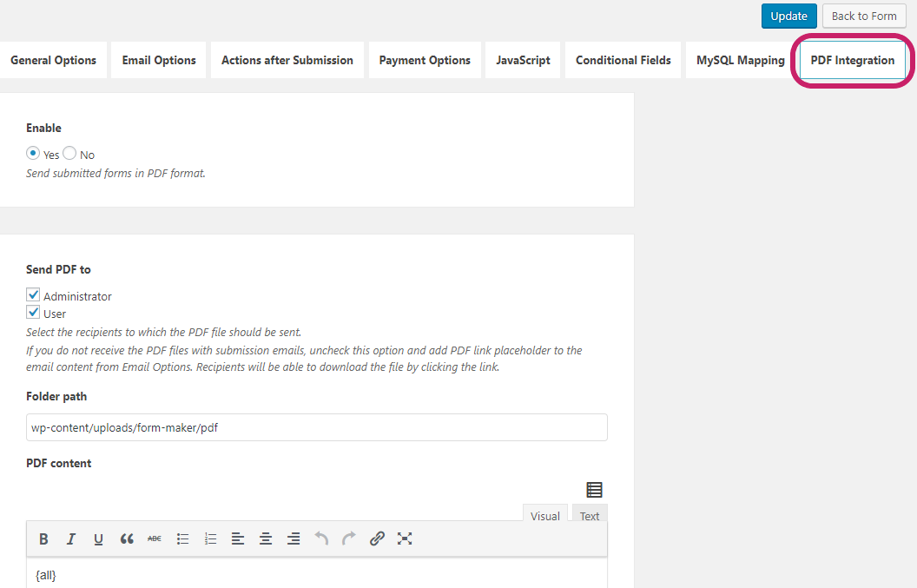This screenshot has height=588, width=917.
Task: Select Yes to enable PDF sending
Action: click(33, 153)
